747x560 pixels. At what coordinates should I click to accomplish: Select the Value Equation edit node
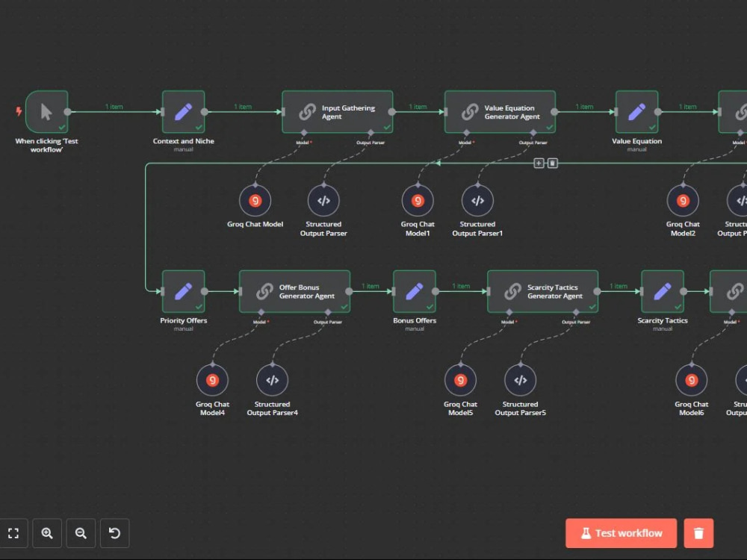[637, 112]
